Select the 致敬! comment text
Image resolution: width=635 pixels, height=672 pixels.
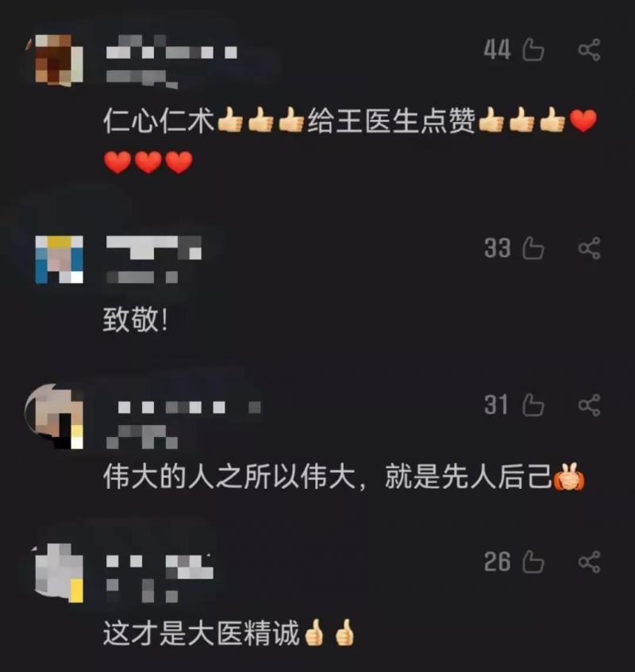click(136, 320)
